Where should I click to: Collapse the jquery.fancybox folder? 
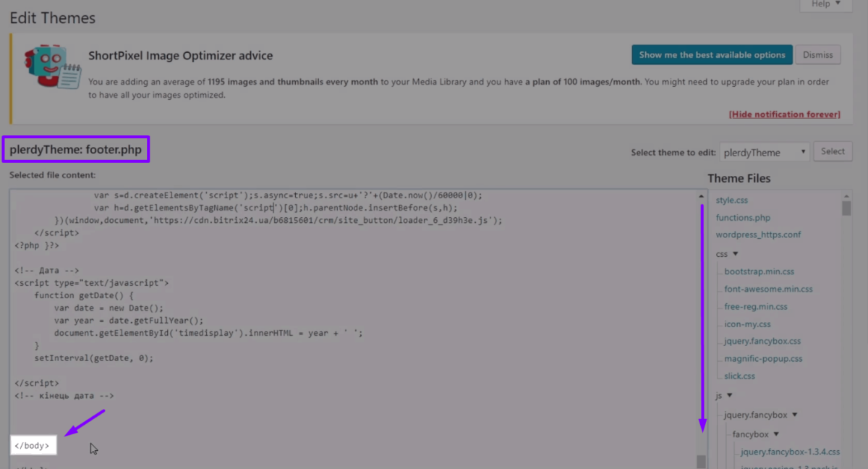pos(754,413)
